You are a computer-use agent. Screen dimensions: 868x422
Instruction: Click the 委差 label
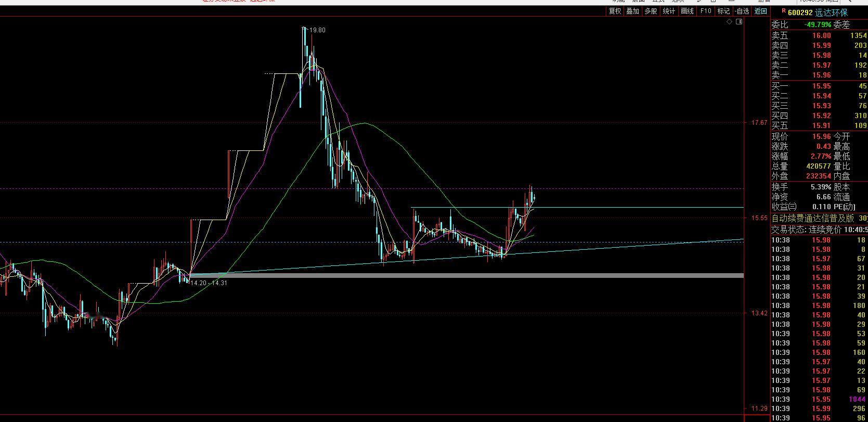tap(841, 24)
